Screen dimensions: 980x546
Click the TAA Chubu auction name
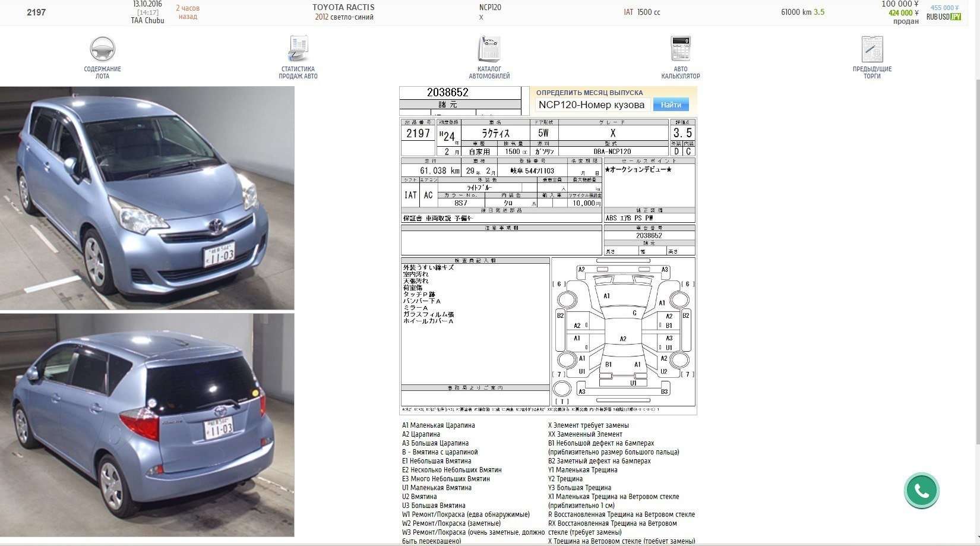point(147,20)
